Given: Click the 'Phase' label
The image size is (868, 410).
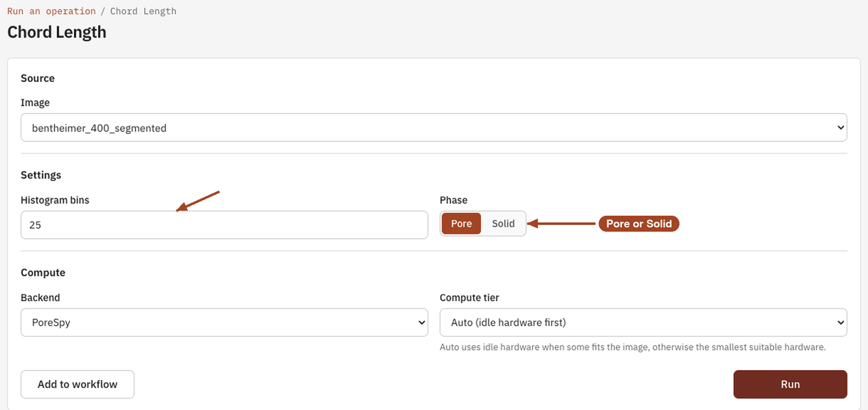Looking at the screenshot, I should click(x=453, y=200).
